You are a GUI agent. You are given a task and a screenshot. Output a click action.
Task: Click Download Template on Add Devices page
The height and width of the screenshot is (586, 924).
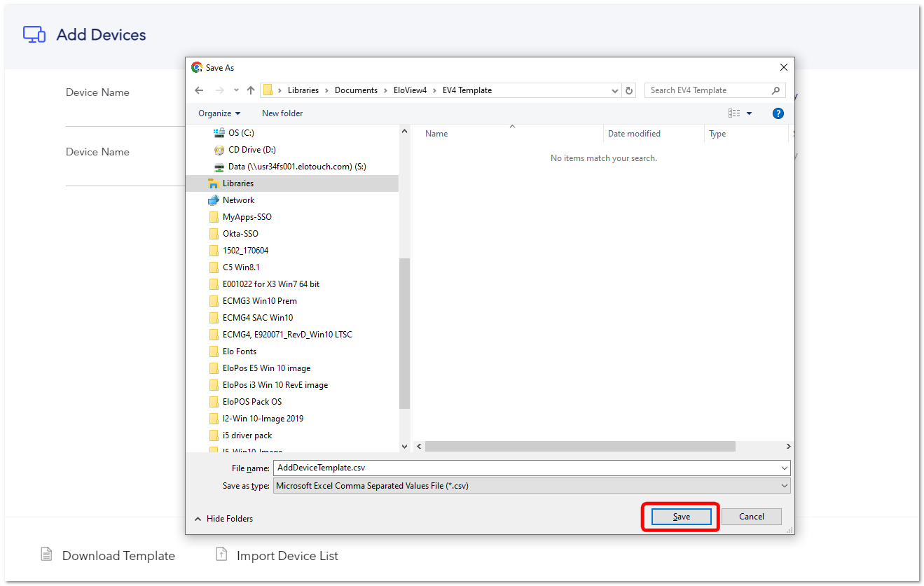coord(118,556)
